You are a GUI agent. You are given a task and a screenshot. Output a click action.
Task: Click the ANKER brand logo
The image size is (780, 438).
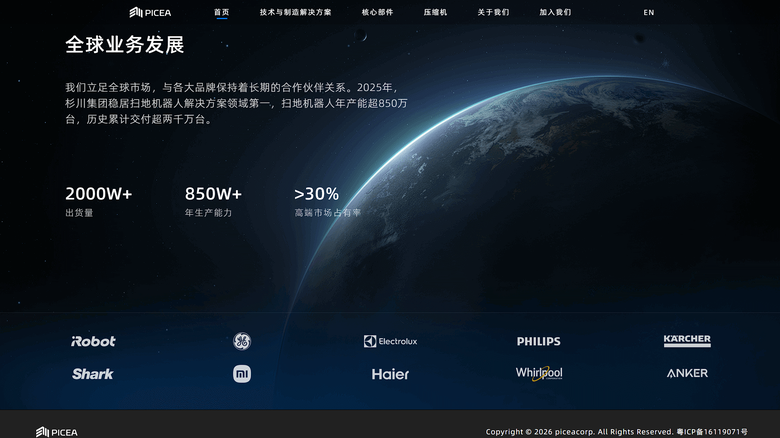pyautogui.click(x=687, y=373)
